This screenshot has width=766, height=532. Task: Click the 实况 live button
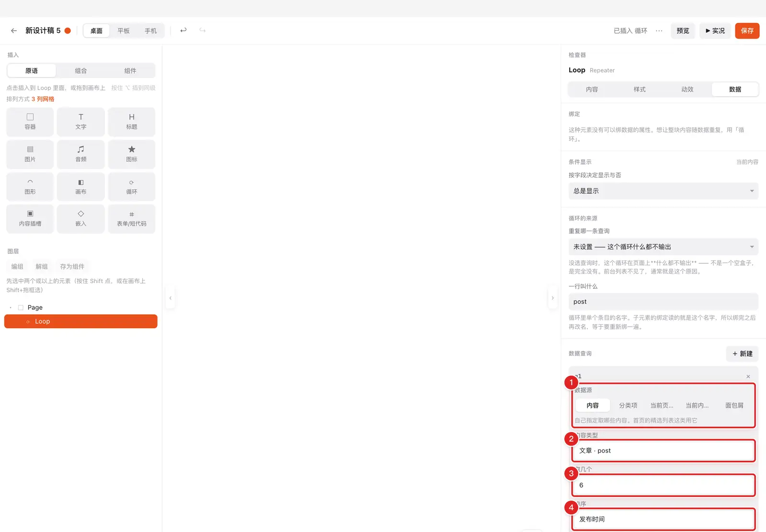coord(715,31)
